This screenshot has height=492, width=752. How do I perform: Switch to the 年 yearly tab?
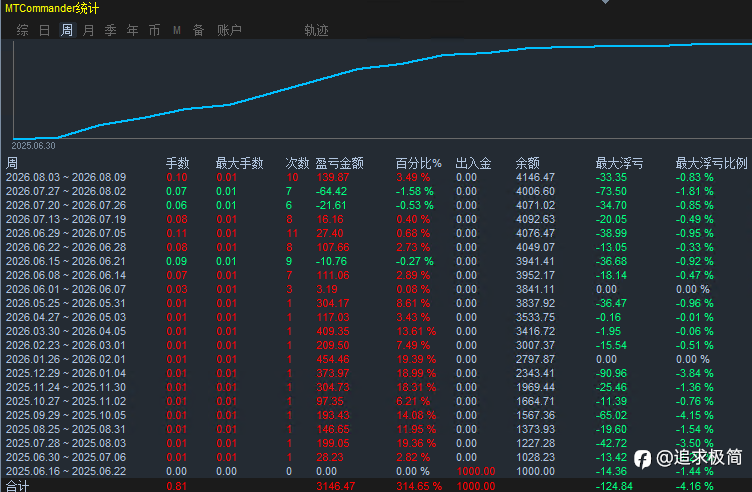pyautogui.click(x=133, y=30)
